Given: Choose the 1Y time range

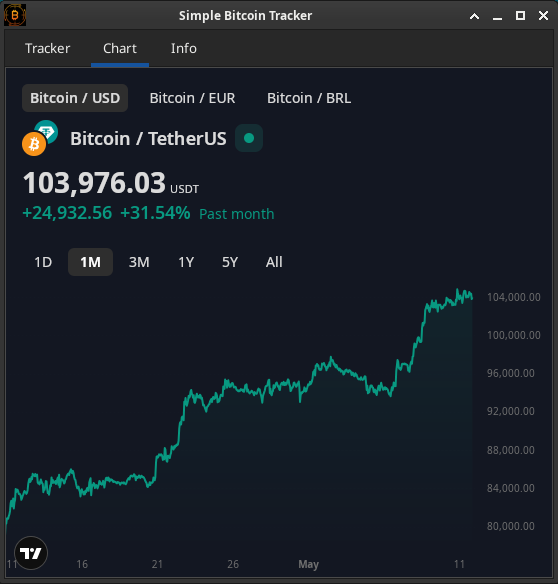Looking at the screenshot, I should click(x=186, y=262).
